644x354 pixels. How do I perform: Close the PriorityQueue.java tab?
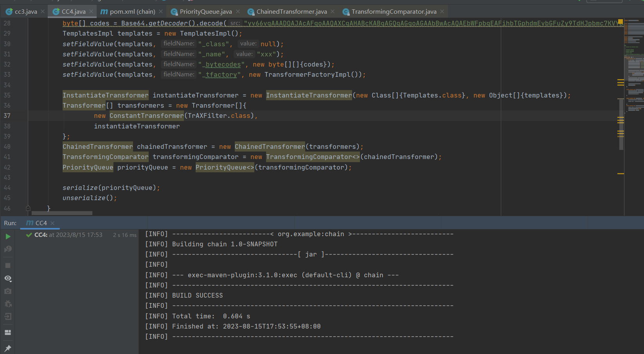pyautogui.click(x=238, y=12)
